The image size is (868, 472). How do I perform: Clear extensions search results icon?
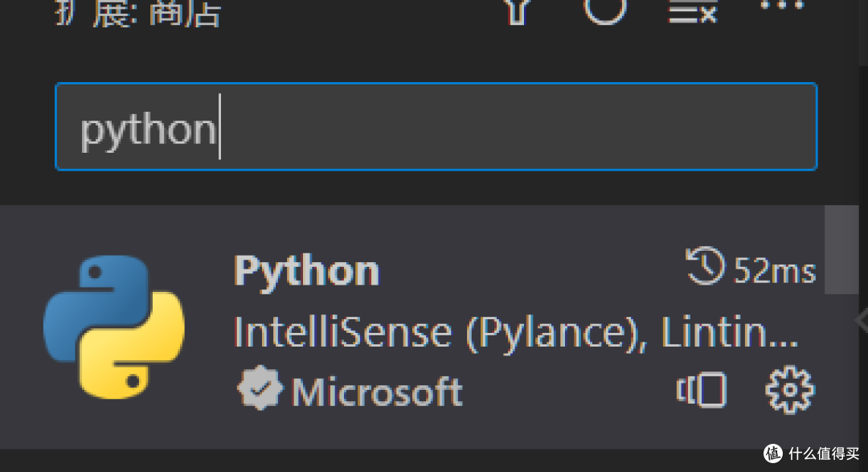tap(692, 12)
